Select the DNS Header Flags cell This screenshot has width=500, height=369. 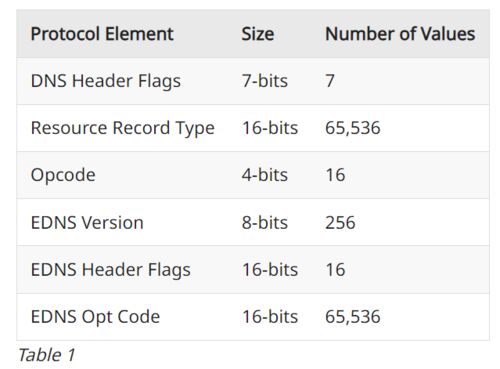106,81
